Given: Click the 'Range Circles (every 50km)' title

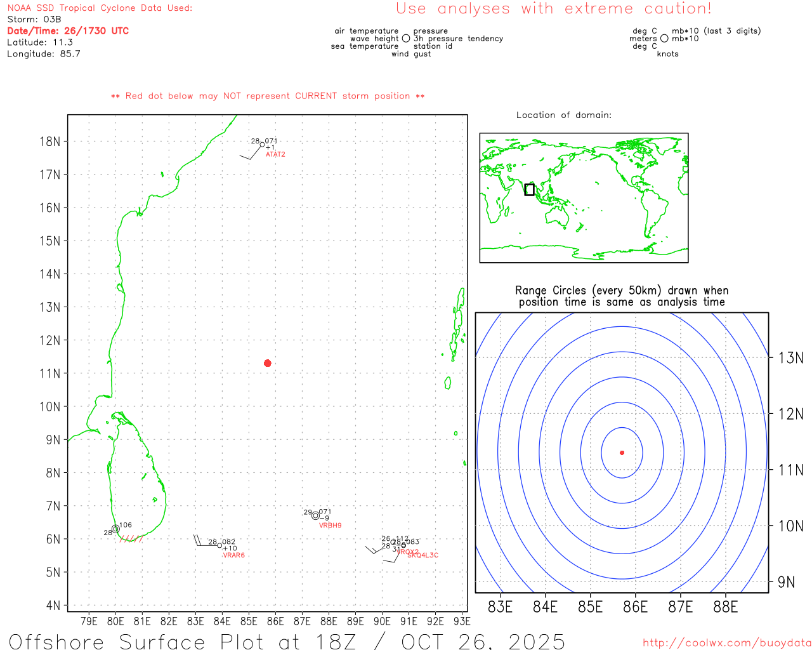Looking at the screenshot, I should click(x=622, y=296).
